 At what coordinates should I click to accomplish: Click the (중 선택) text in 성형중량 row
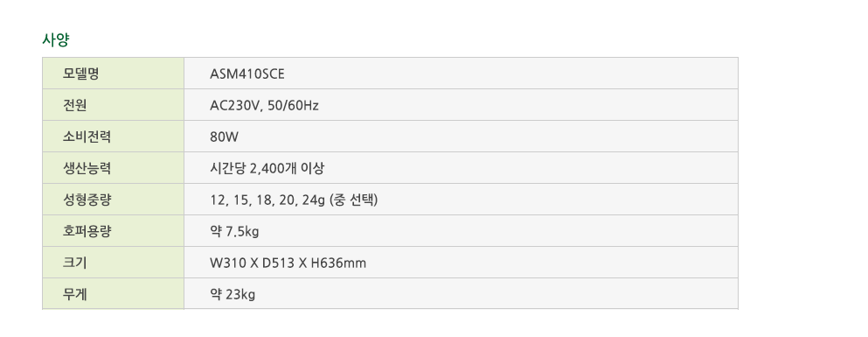point(353,200)
